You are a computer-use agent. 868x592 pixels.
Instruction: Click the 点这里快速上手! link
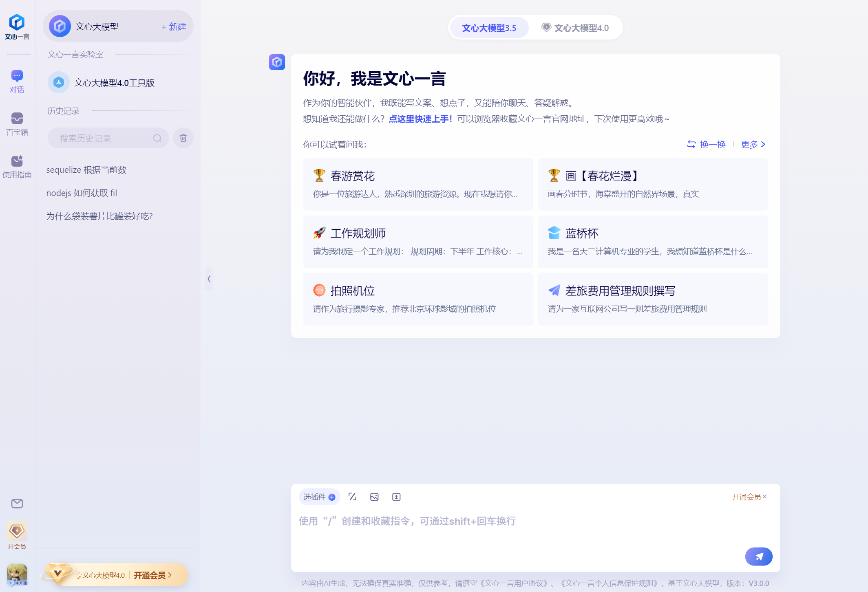(x=420, y=119)
